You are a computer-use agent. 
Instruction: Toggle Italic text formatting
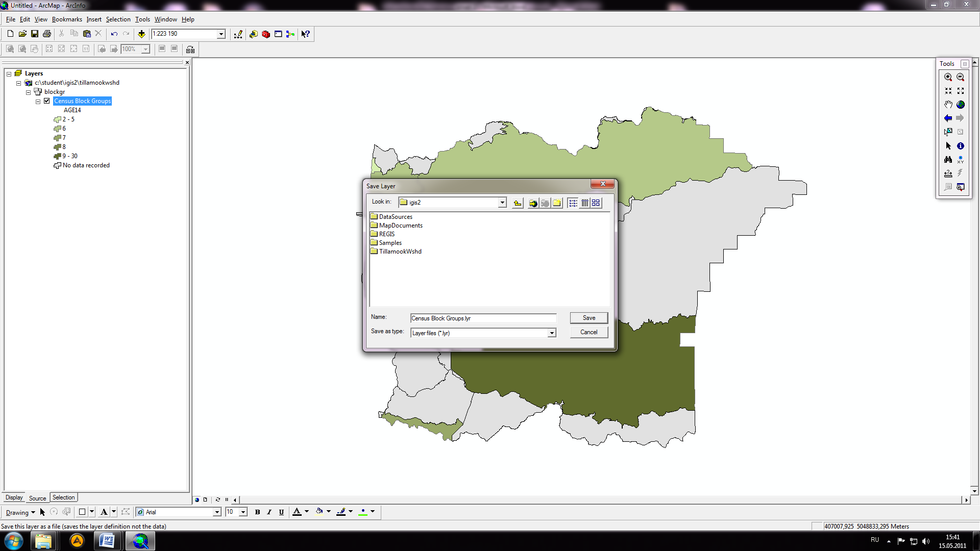(269, 512)
